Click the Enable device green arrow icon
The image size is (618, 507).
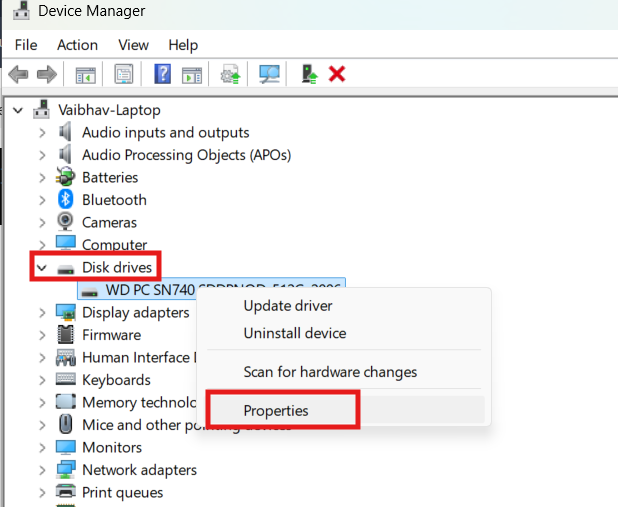[310, 75]
